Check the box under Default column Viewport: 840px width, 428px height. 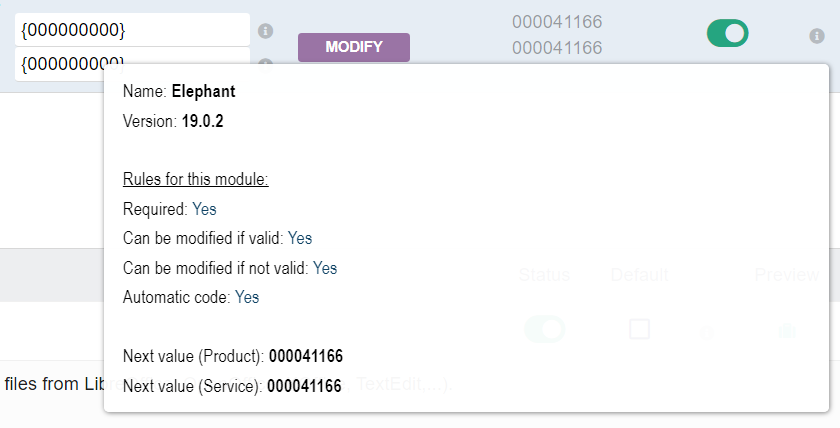click(639, 329)
